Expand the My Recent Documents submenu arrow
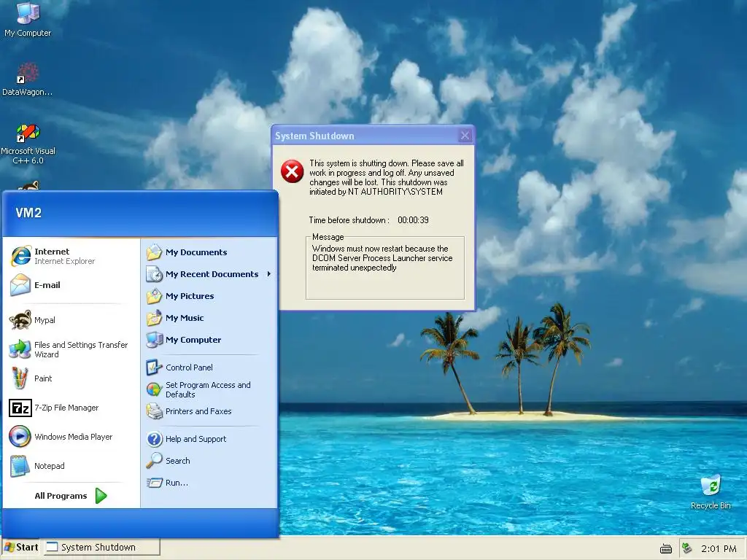The image size is (747, 560). click(268, 274)
